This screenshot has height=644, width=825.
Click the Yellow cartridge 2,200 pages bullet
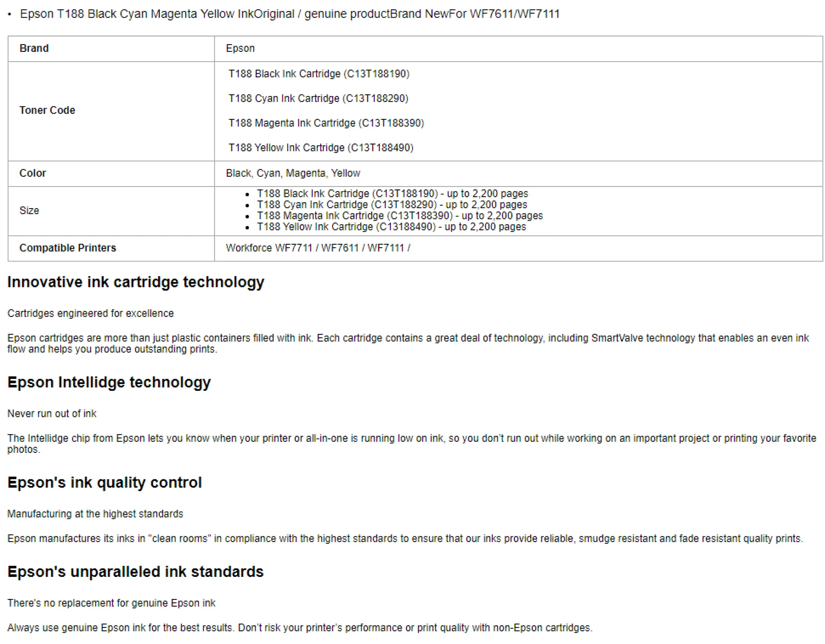point(391,227)
